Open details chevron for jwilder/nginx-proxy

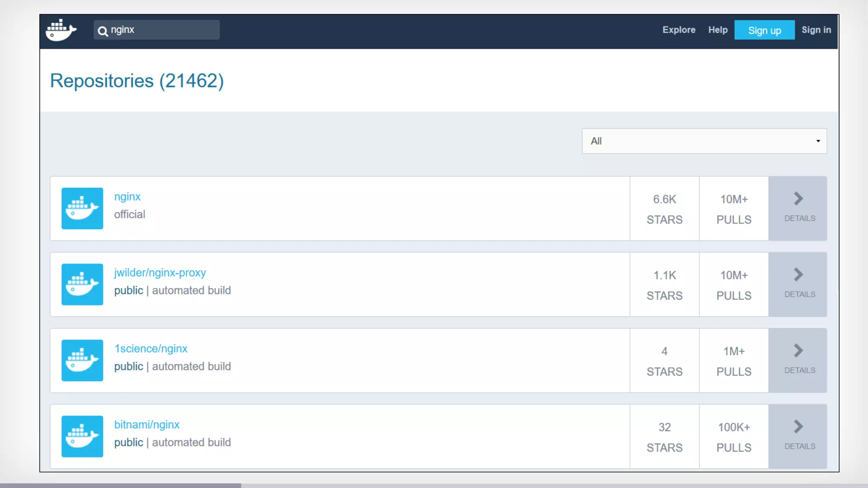pyautogui.click(x=798, y=275)
